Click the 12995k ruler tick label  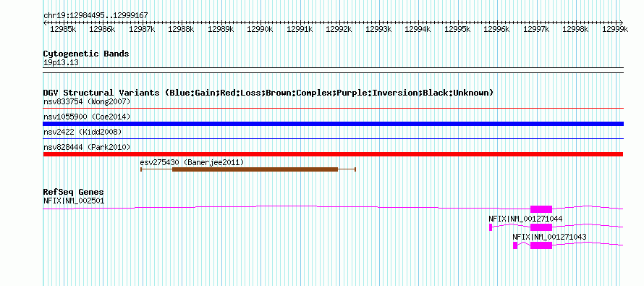pyautogui.click(x=457, y=29)
